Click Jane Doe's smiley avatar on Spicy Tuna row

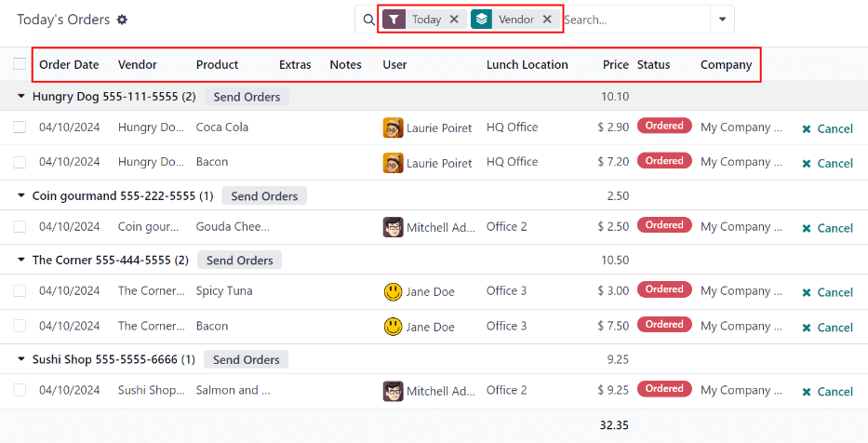pyautogui.click(x=393, y=291)
